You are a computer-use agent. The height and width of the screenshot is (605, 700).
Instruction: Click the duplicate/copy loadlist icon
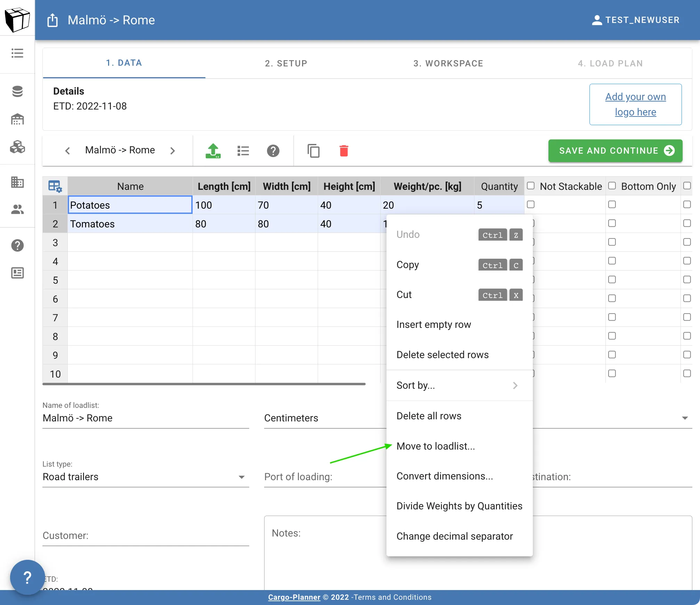pyautogui.click(x=314, y=150)
